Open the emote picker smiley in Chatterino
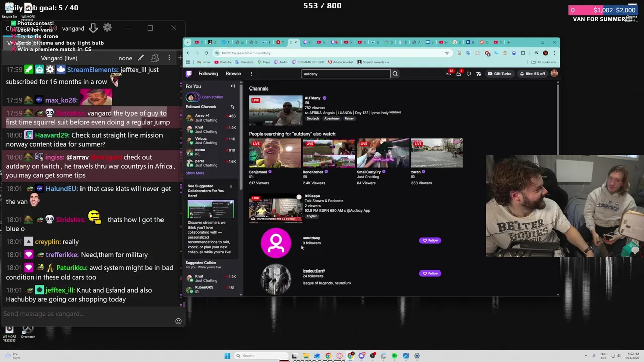 pyautogui.click(x=178, y=321)
